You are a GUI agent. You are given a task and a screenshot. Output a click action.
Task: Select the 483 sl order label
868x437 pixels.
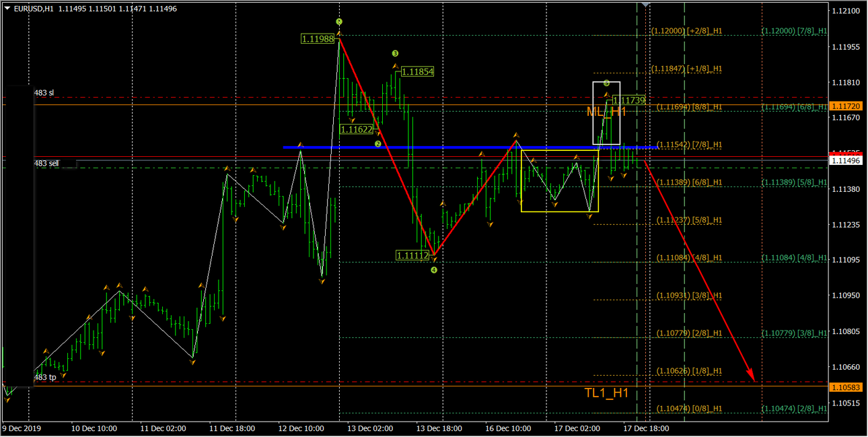click(x=45, y=92)
